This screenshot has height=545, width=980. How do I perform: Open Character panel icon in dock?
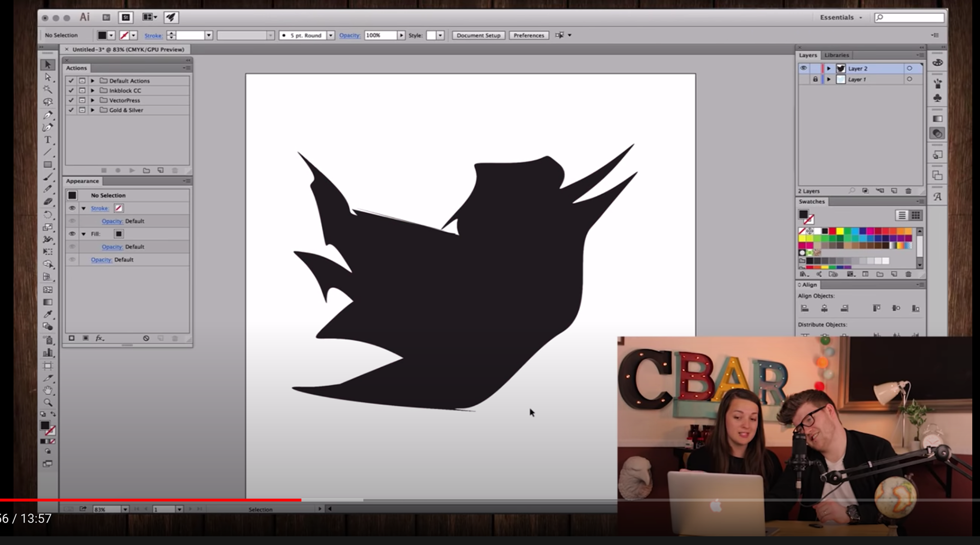point(938,197)
